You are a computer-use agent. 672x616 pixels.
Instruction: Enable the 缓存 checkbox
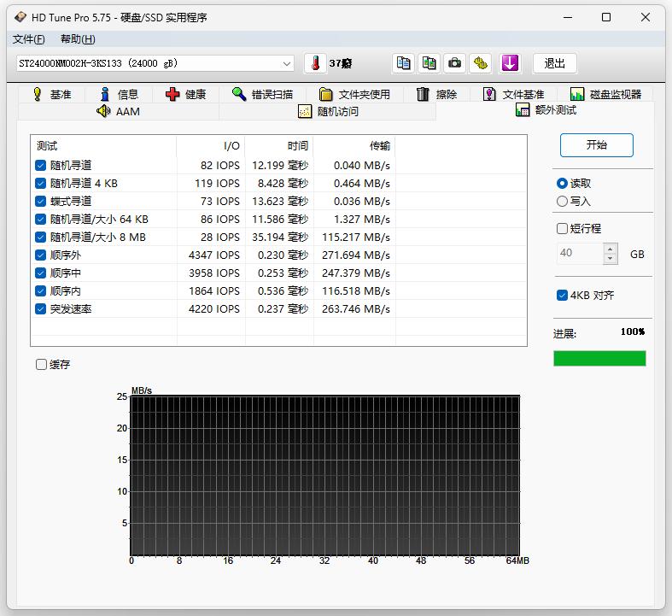click(x=42, y=365)
